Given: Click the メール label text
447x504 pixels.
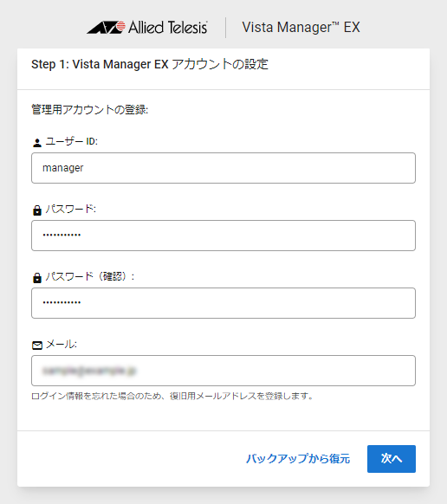Looking at the screenshot, I should (x=62, y=345).
